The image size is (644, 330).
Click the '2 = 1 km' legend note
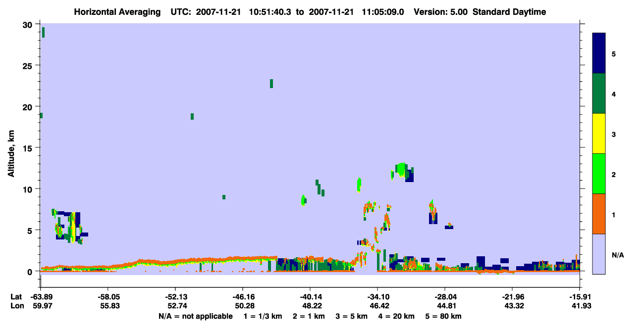(x=309, y=316)
